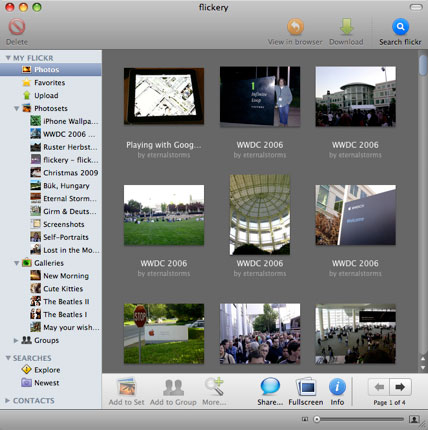
Task: Select Groups in the sidebar
Action: coord(51,341)
